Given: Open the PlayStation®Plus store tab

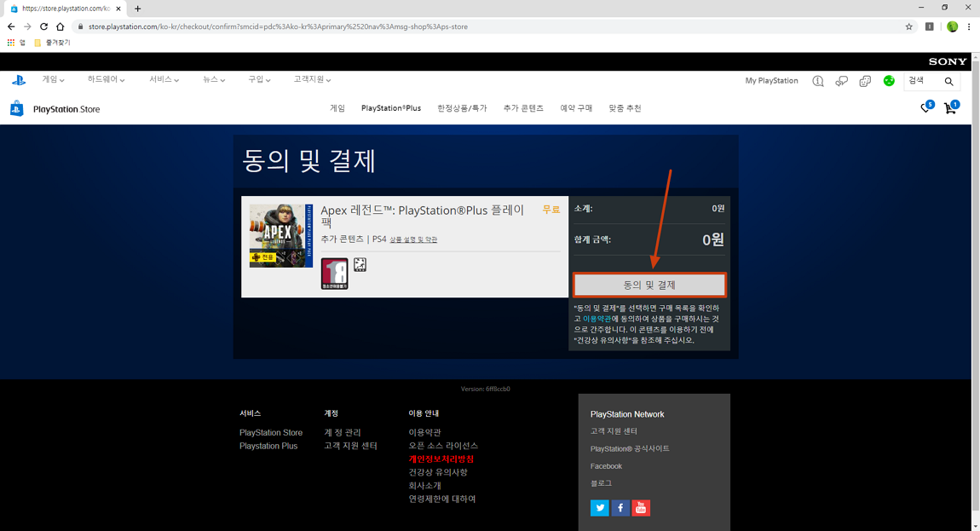Looking at the screenshot, I should [391, 108].
